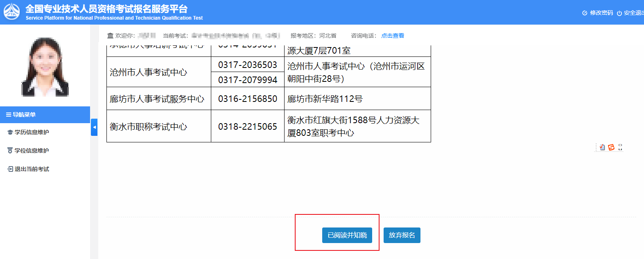Open 修改密码 to change password
Image resolution: width=644 pixels, height=259 pixels.
click(x=597, y=13)
